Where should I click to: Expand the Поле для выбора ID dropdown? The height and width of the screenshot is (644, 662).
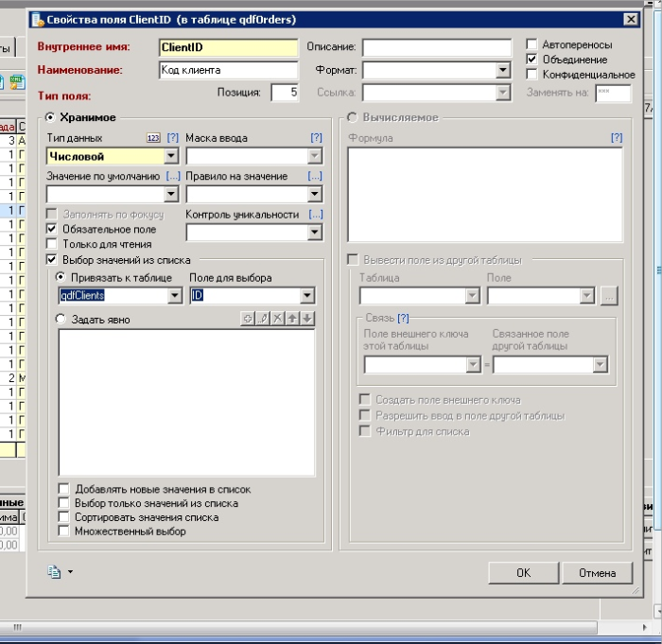306,296
